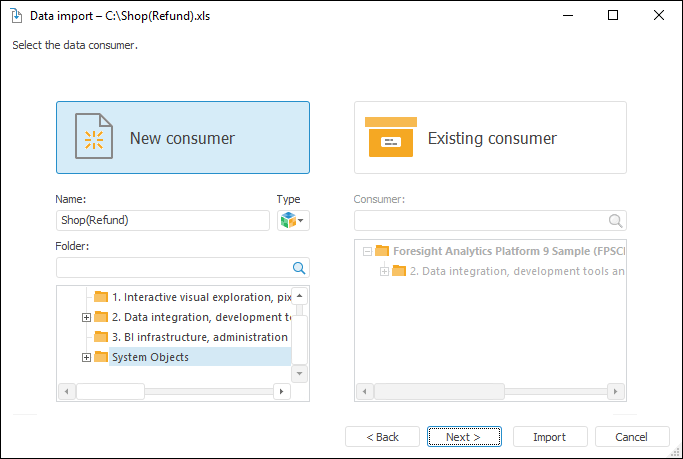
Task: Click the Folder search magnifier icon
Action: (x=298, y=268)
